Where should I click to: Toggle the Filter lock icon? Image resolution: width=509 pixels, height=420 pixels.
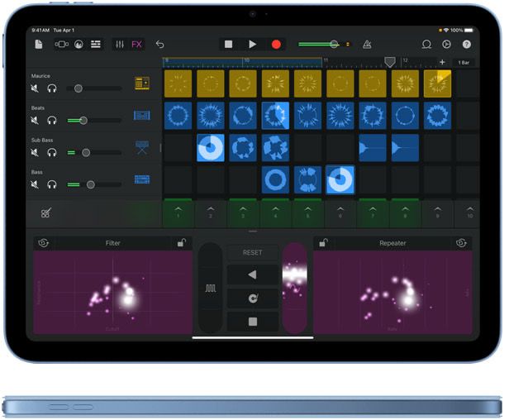[x=182, y=242]
